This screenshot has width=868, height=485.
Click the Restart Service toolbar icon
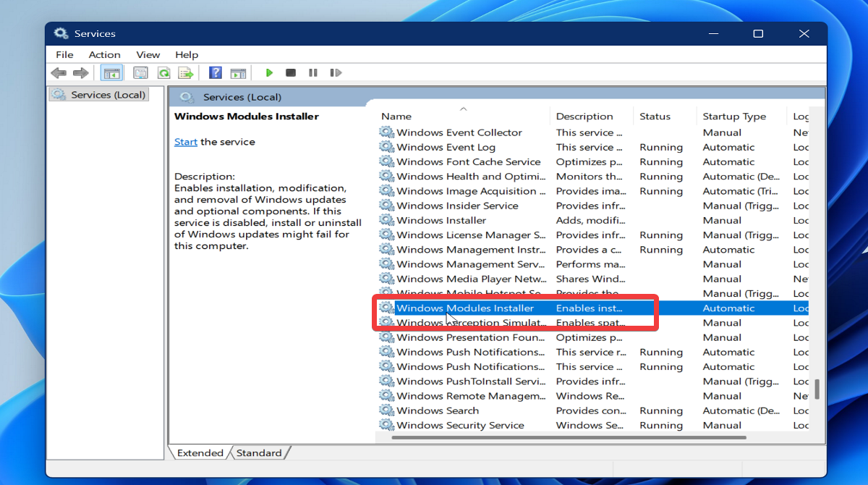point(336,72)
